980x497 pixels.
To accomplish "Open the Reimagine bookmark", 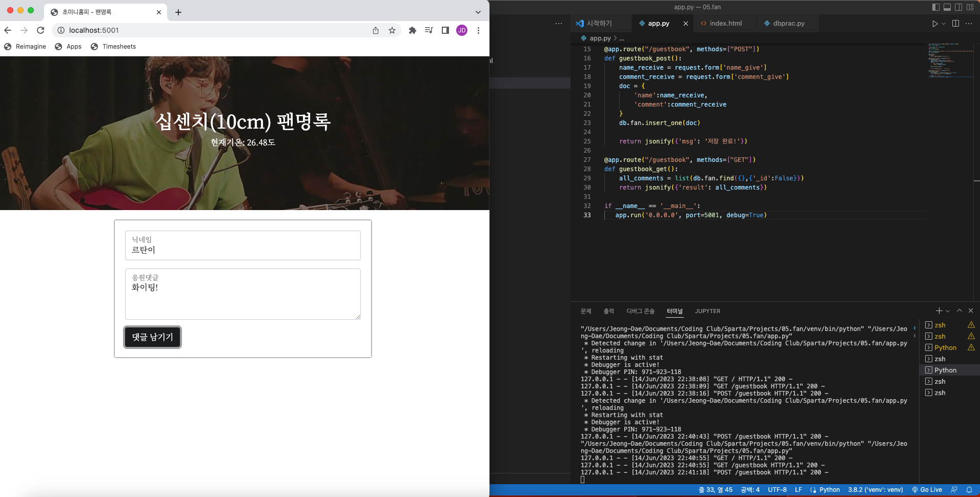I will tap(25, 47).
